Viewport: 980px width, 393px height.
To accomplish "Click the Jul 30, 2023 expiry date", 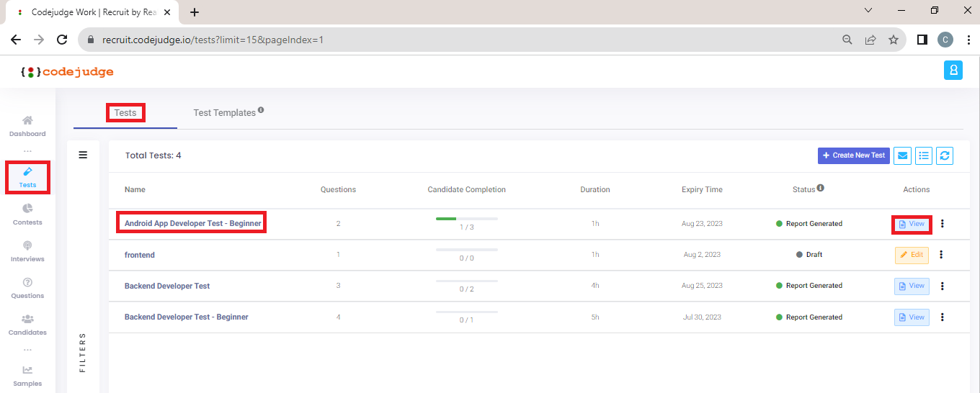I will (x=702, y=317).
